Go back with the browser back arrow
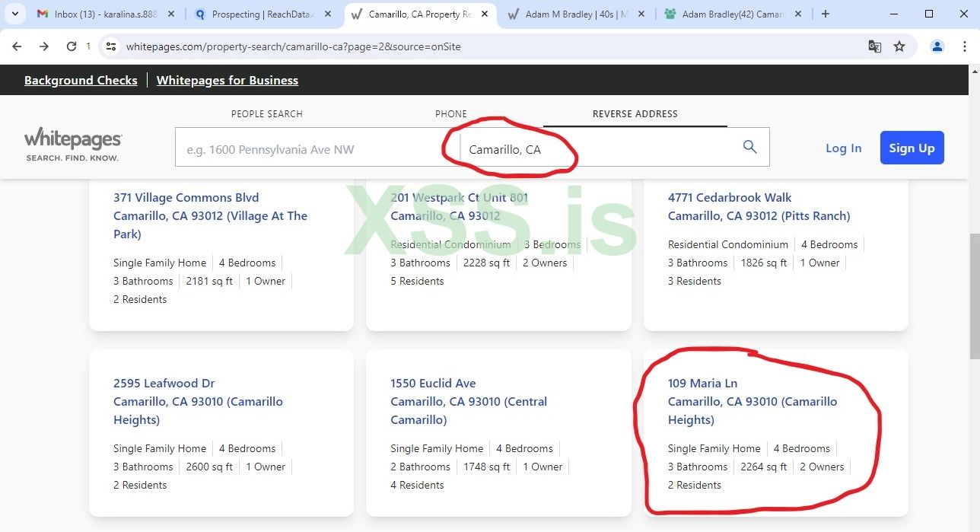This screenshot has width=980, height=532. coord(17,46)
